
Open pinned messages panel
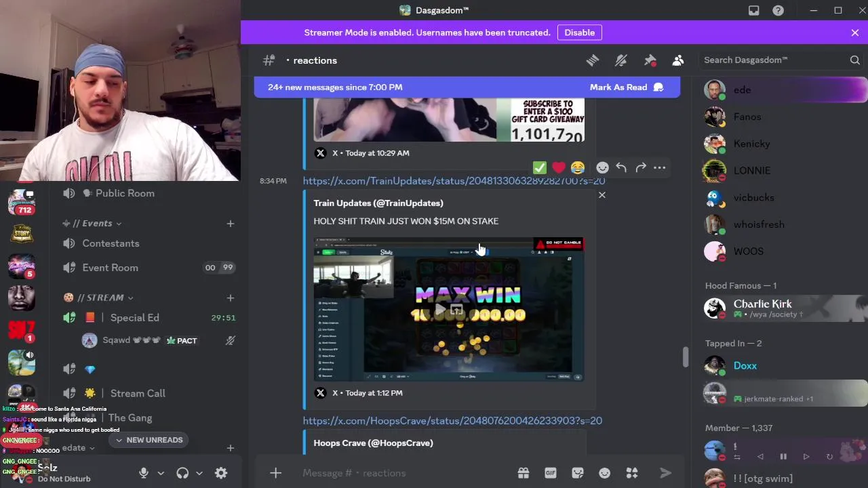tap(650, 60)
